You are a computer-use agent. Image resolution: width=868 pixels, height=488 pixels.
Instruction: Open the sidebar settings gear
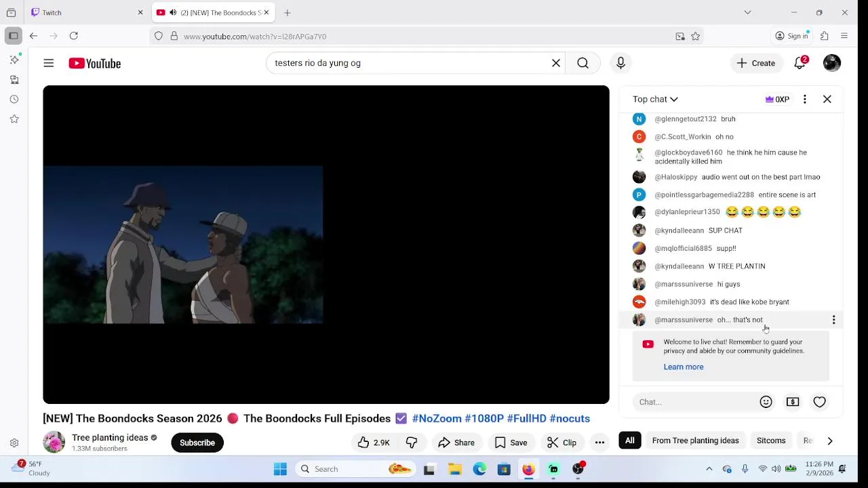coord(14,443)
